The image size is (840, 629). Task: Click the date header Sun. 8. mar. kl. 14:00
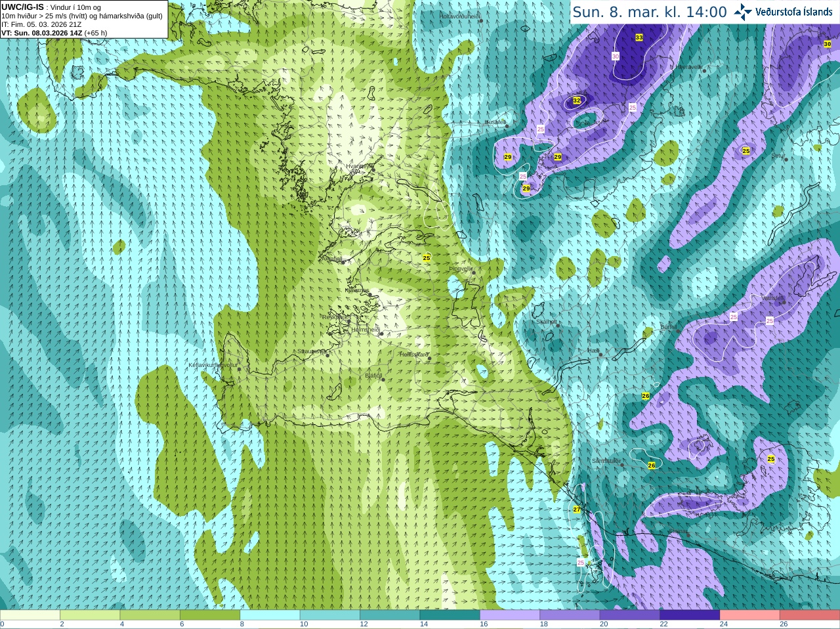click(650, 12)
